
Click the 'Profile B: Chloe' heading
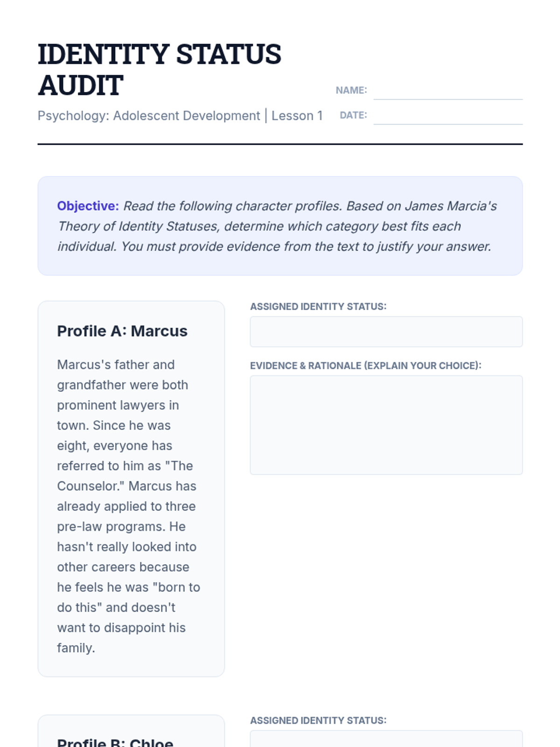(x=115, y=742)
